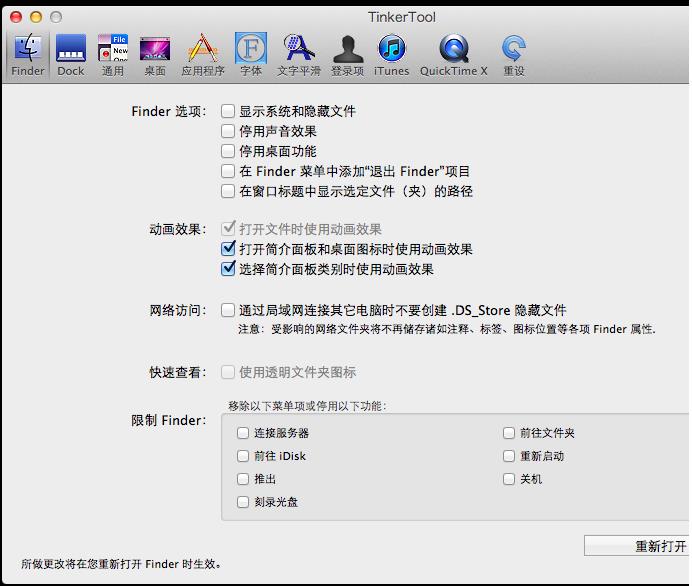Check 前往文件夹 restriction box
This screenshot has width=692, height=586.
click(x=509, y=433)
